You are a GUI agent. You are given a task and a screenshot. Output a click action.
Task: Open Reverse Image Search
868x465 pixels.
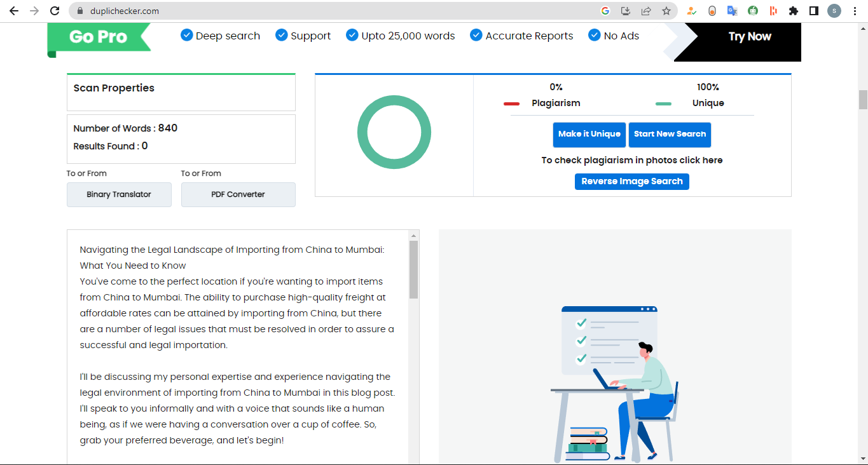631,181
